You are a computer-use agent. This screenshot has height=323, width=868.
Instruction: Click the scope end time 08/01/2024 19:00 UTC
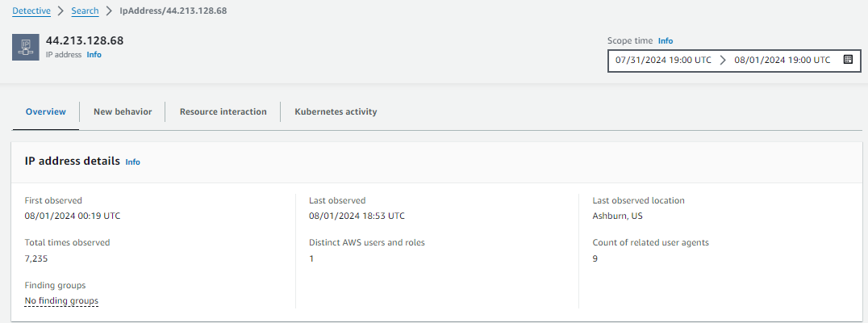point(782,60)
